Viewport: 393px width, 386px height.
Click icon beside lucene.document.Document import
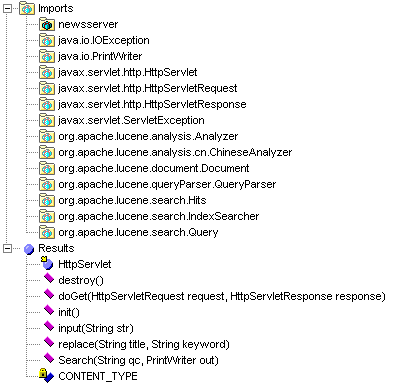tap(47, 168)
